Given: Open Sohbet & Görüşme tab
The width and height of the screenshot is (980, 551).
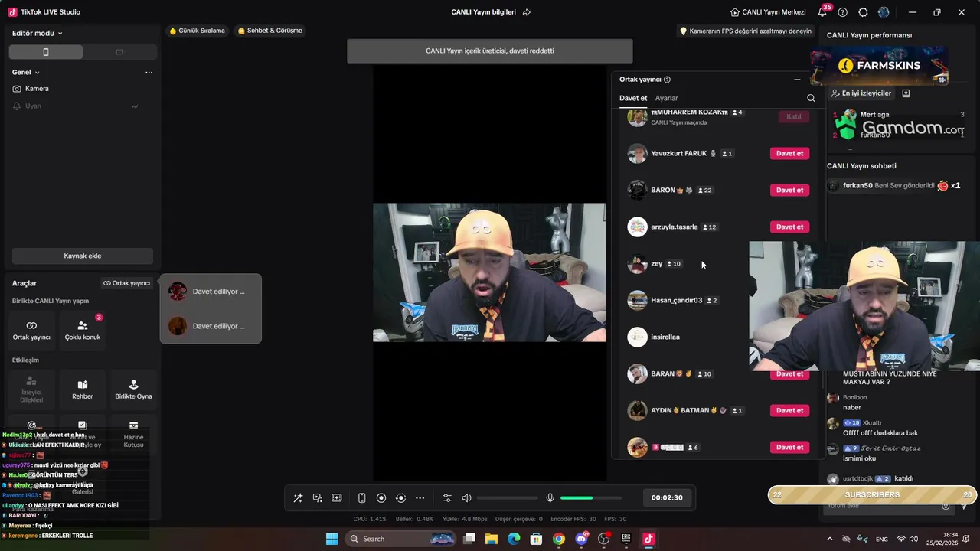Looking at the screenshot, I should [x=270, y=31].
